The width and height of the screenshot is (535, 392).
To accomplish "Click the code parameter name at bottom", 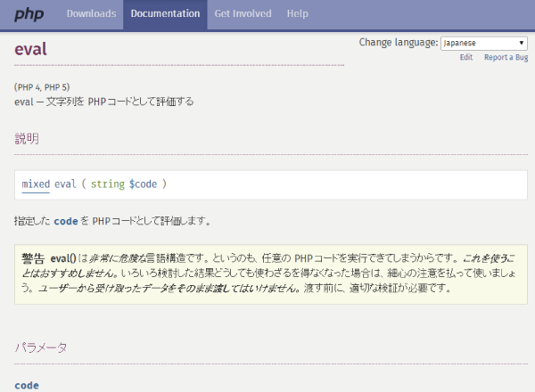I will coord(27,386).
